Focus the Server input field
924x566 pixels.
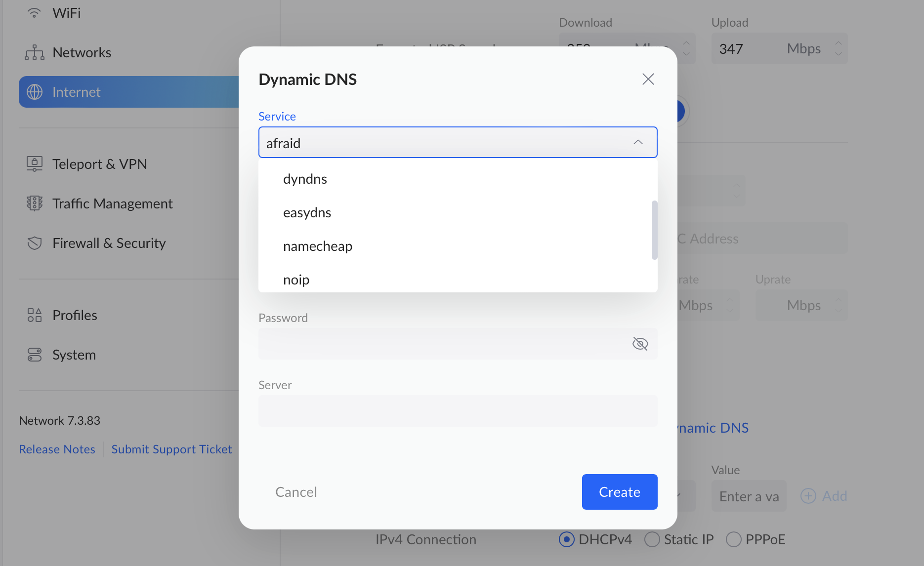[458, 411]
